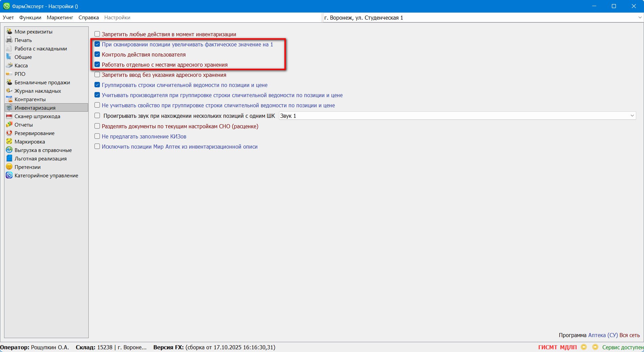The image size is (644, 352).
Task: Select Работа с накладными in settings list
Action: click(x=41, y=48)
